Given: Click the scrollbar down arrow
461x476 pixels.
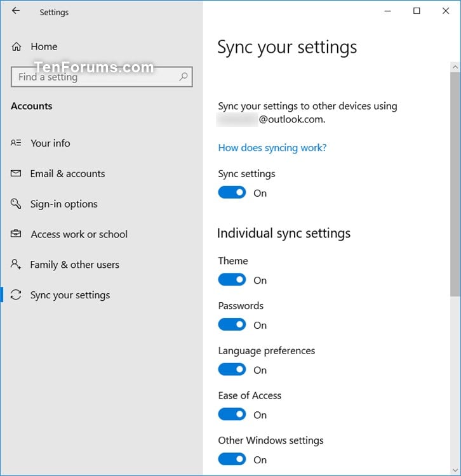Looking at the screenshot, I should pos(455,470).
